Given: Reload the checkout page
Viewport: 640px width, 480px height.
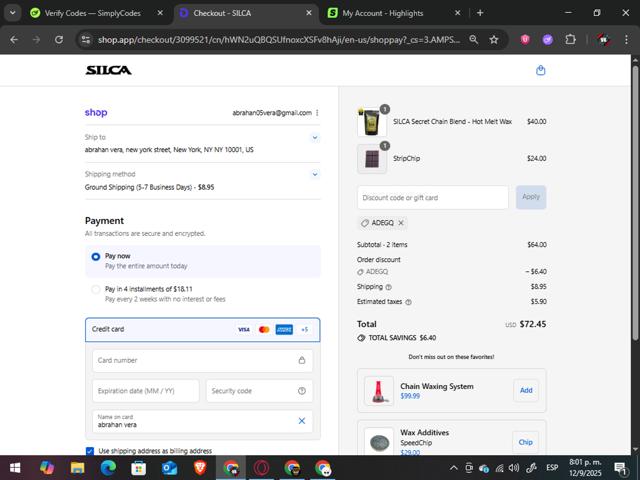Looking at the screenshot, I should 59,40.
